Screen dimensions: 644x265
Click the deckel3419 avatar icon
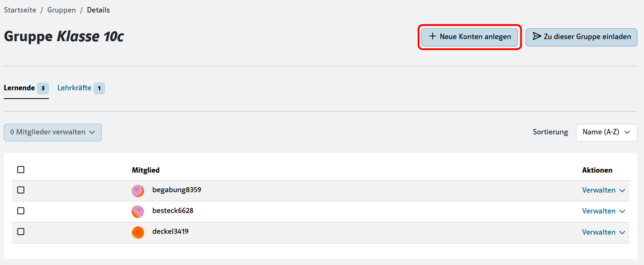pos(138,232)
